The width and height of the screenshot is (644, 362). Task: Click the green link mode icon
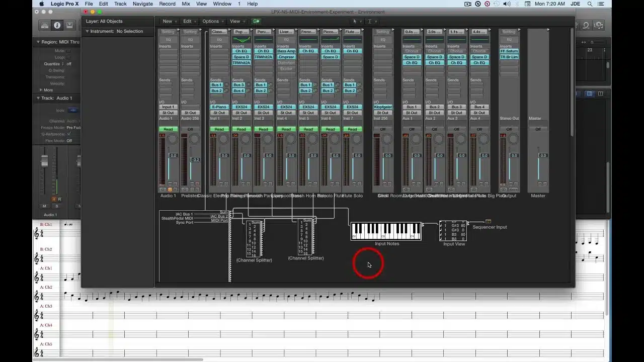(x=257, y=21)
